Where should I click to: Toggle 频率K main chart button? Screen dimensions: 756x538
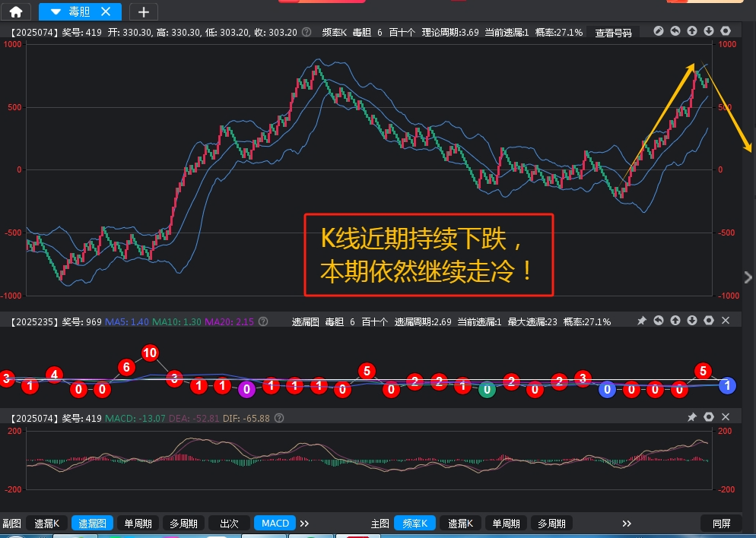tap(415, 524)
